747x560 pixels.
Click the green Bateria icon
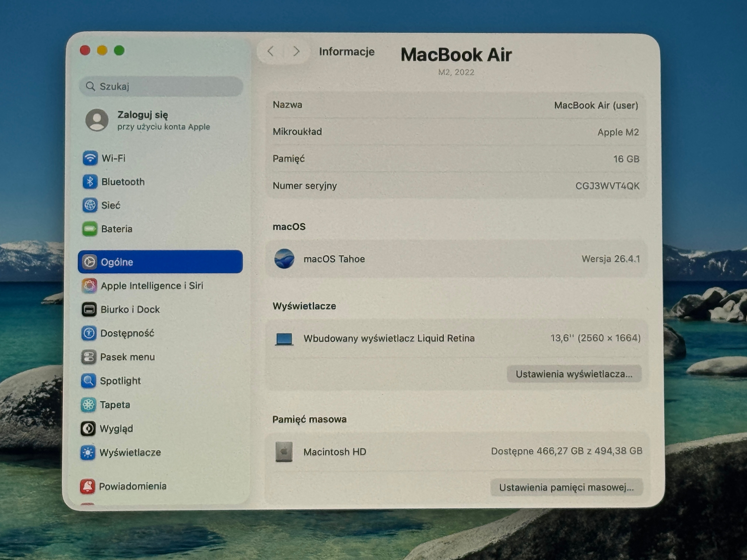(x=90, y=229)
